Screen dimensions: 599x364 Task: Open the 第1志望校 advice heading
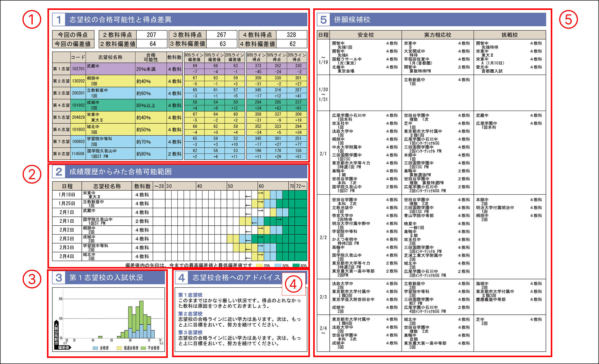click(x=190, y=295)
